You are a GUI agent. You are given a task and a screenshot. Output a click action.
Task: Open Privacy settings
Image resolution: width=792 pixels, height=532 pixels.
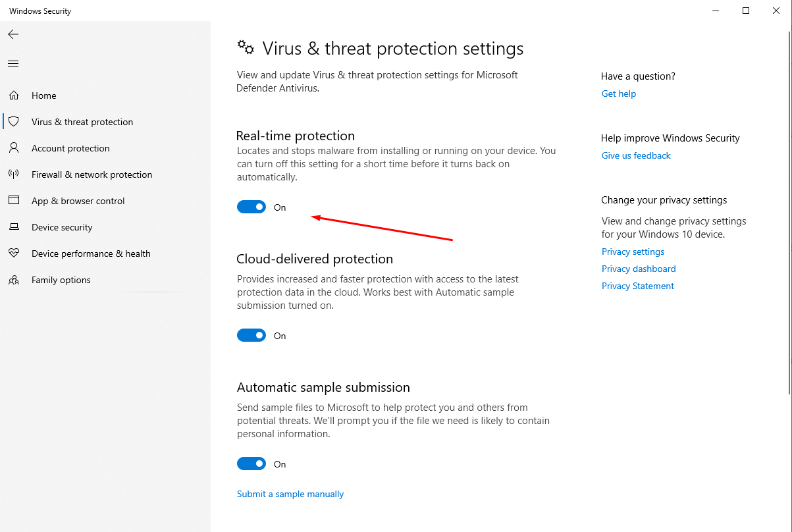pyautogui.click(x=632, y=252)
